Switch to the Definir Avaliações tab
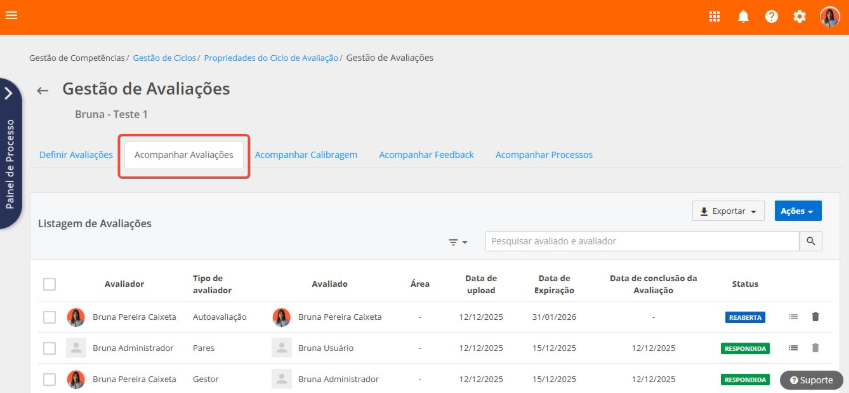This screenshot has height=393, width=849. click(x=76, y=155)
